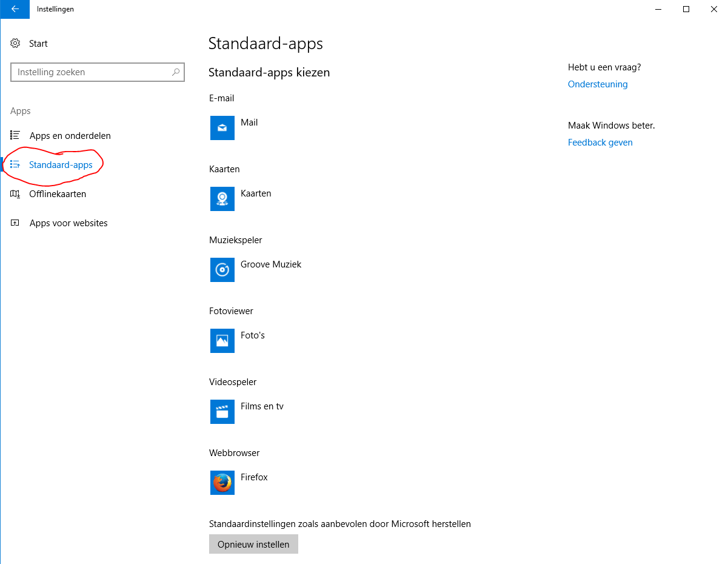The width and height of the screenshot is (728, 564).
Task: Click the Apps en onderdelen list icon
Action: tap(15, 135)
